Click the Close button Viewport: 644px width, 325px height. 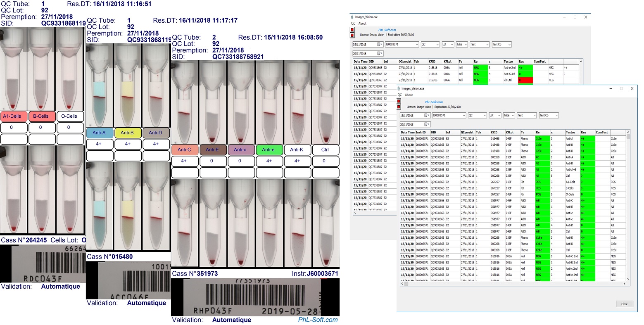[625, 304]
